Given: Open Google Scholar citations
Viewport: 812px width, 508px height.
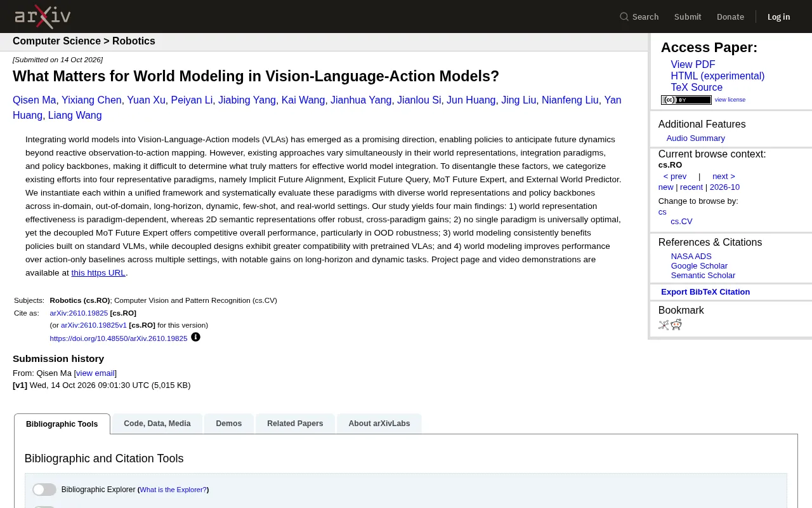Looking at the screenshot, I should pyautogui.click(x=699, y=266).
